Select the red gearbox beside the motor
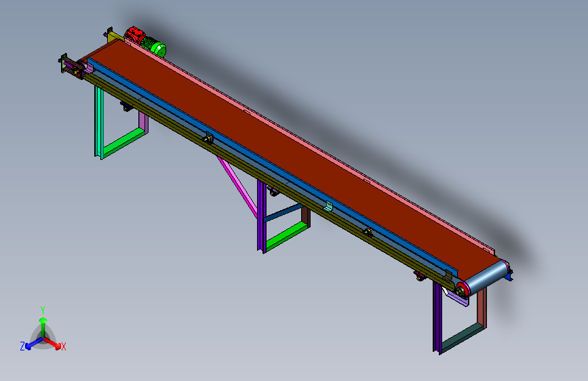This screenshot has width=588, height=381. [134, 35]
